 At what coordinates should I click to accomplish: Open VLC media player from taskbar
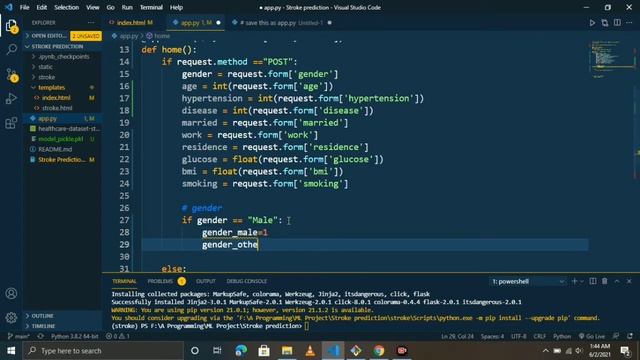(x=310, y=351)
